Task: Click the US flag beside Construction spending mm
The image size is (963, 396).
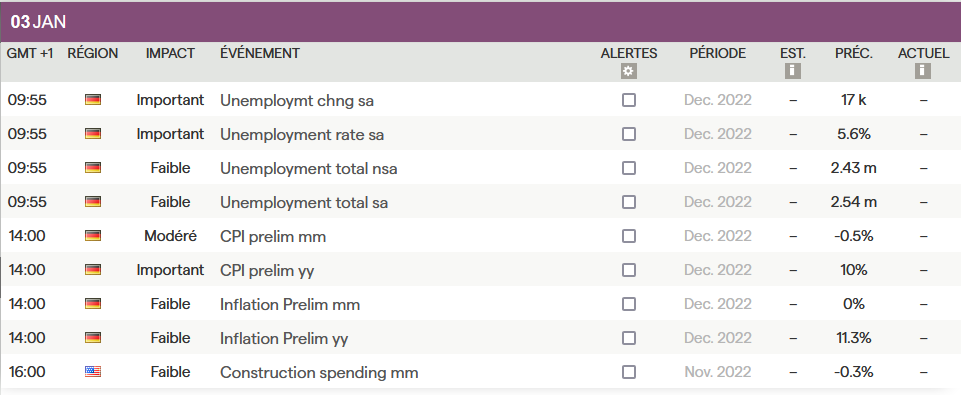Action: pos(93,372)
